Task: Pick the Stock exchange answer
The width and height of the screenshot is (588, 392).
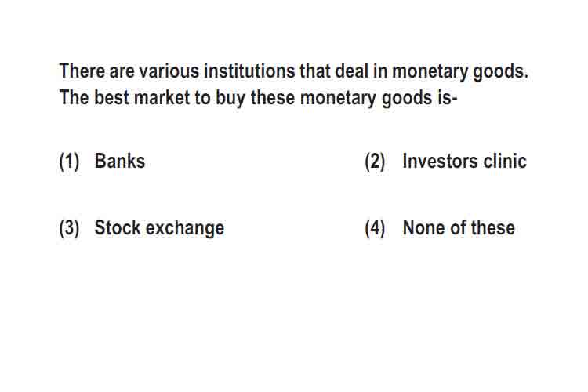Action: tap(159, 227)
